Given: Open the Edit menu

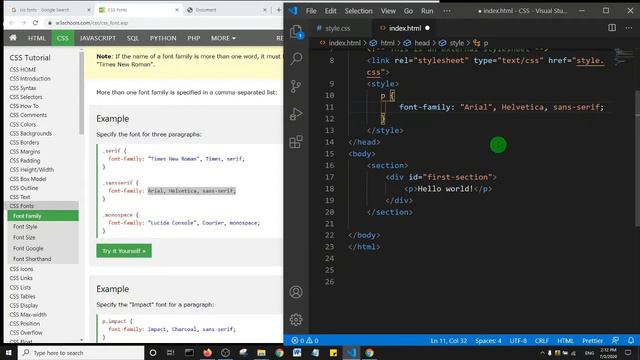Looking at the screenshot, I should 330,11.
